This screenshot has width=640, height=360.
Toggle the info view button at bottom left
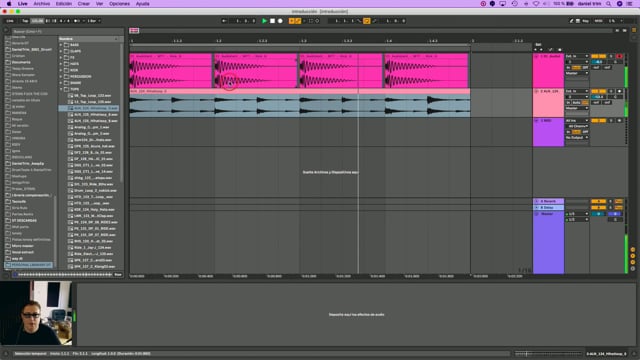(6, 353)
